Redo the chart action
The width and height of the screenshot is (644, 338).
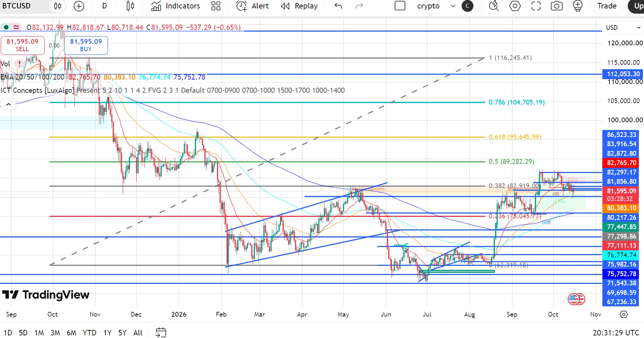[x=359, y=6]
